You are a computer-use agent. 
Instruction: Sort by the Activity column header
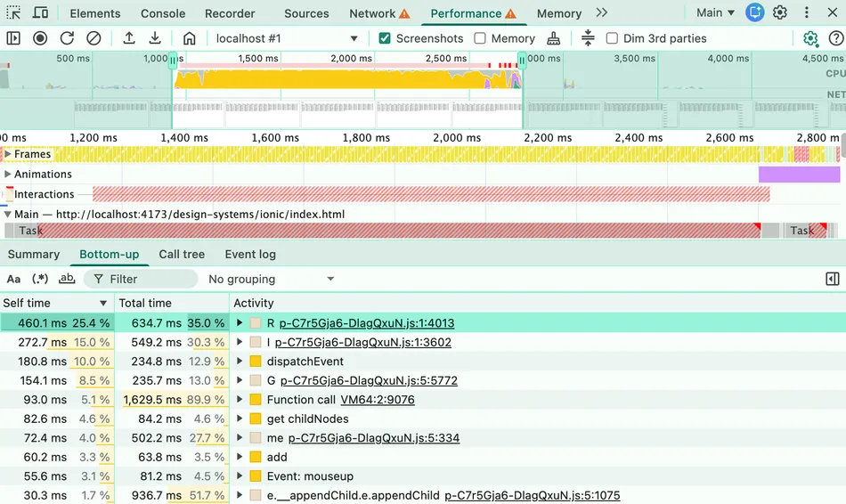pyautogui.click(x=537, y=304)
